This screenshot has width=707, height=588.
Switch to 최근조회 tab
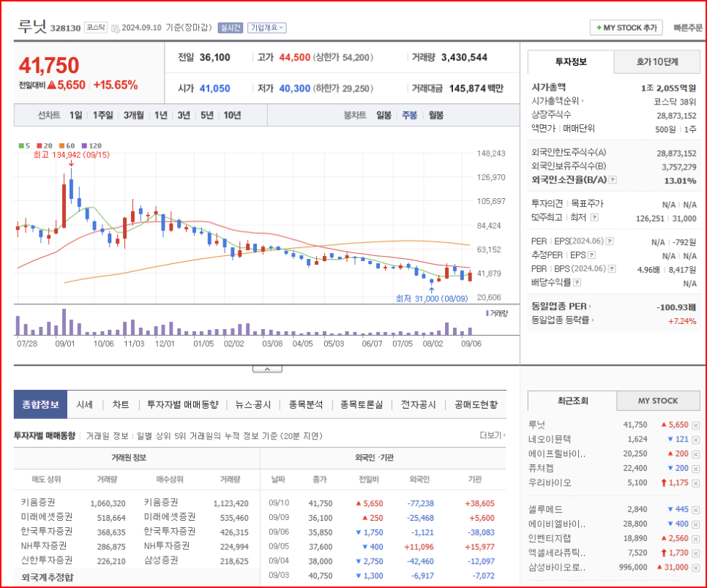pos(572,401)
